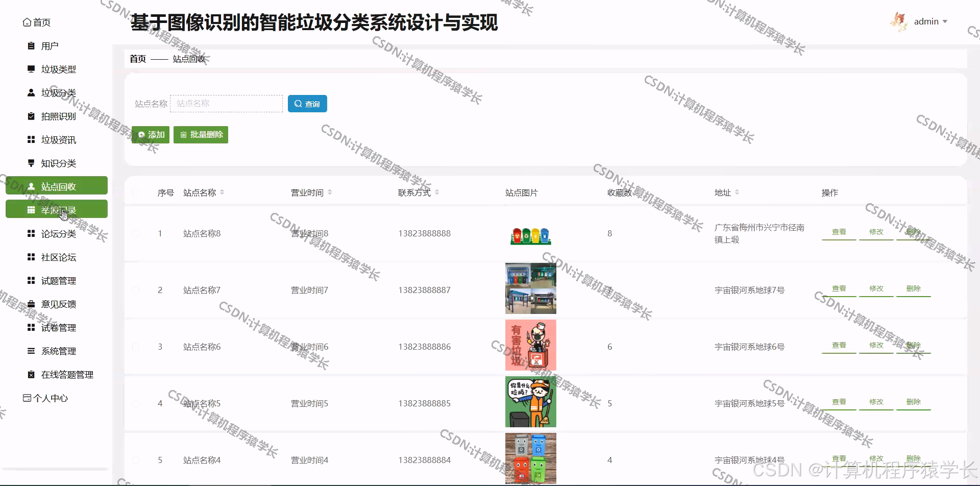Click the 查询 search button

click(307, 104)
